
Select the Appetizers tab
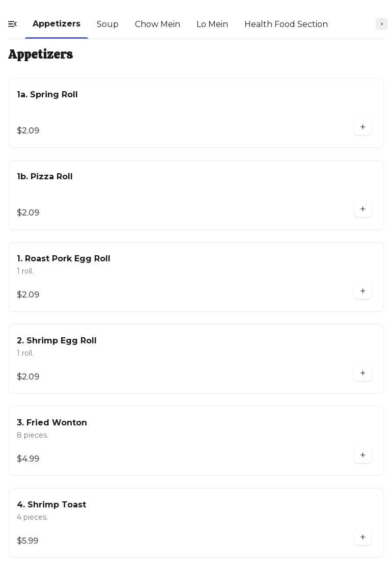coord(57,24)
